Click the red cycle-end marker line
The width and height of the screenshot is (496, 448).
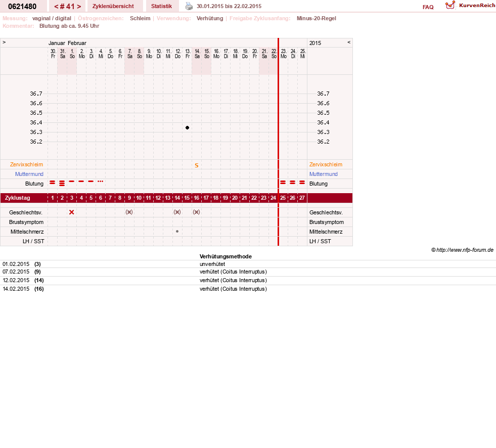click(279, 142)
